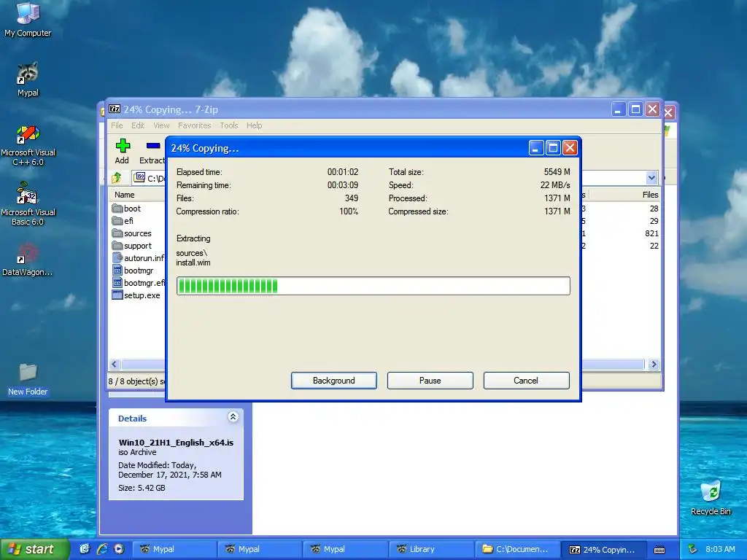The width and height of the screenshot is (747, 560).
Task: Select the bootmgr.efi file entry
Action: (138, 283)
